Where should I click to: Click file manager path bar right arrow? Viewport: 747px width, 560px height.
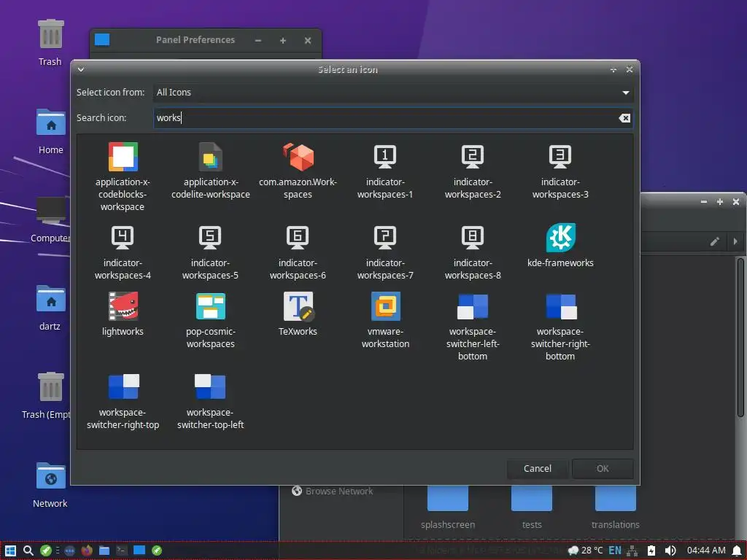pyautogui.click(x=735, y=241)
